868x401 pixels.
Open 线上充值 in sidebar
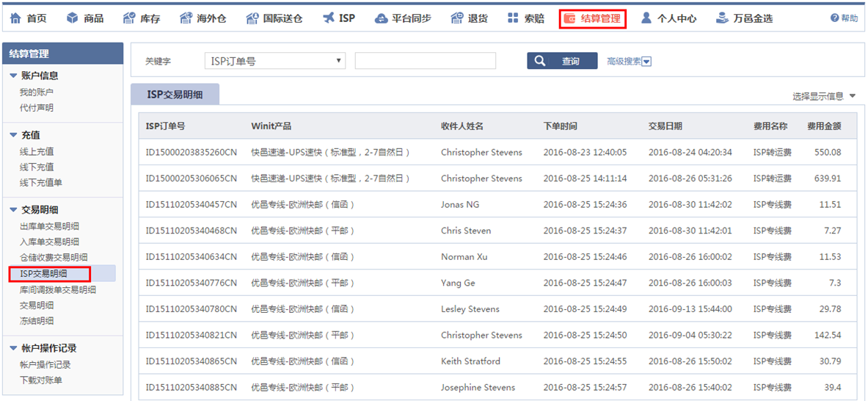[37, 151]
